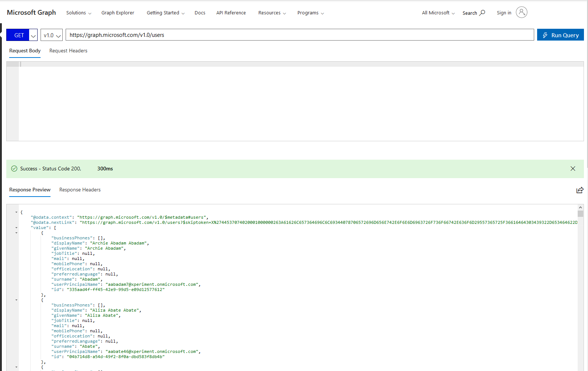Click "Archie Abadam Abadam" display name value
Image resolution: width=588 pixels, height=371 pixels.
pyautogui.click(x=118, y=243)
